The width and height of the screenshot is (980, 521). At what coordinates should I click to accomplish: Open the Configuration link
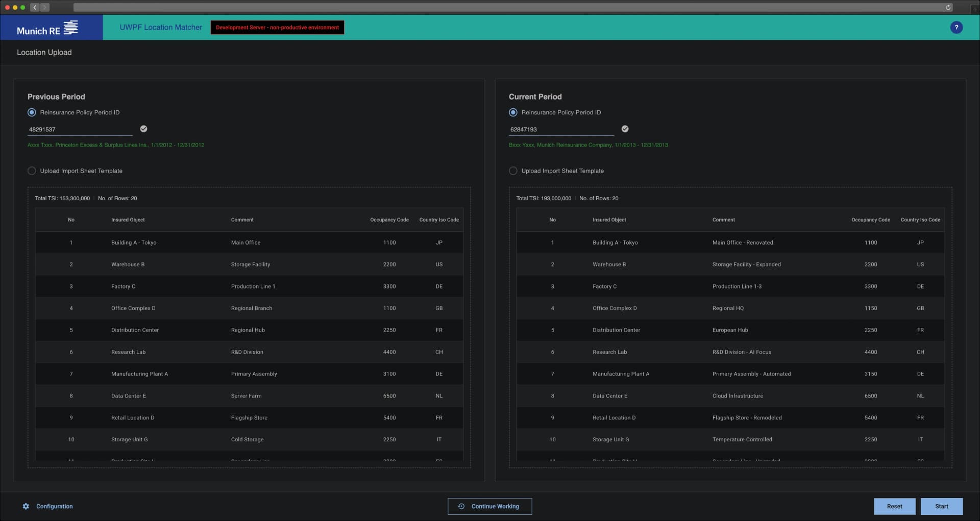pyautogui.click(x=55, y=506)
